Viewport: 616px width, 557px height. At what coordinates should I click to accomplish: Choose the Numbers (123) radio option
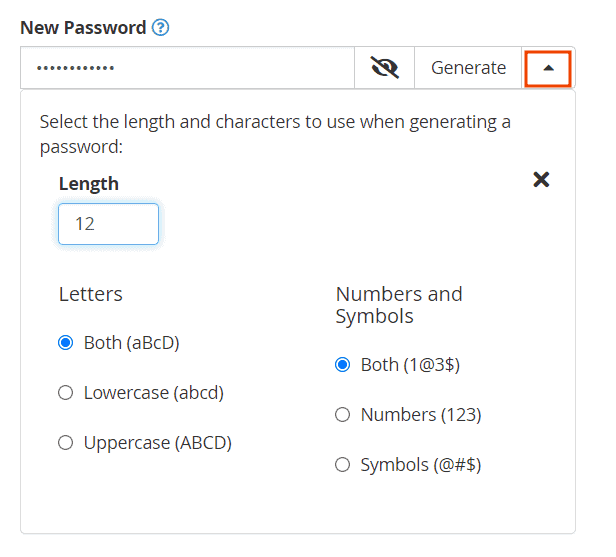(x=343, y=414)
